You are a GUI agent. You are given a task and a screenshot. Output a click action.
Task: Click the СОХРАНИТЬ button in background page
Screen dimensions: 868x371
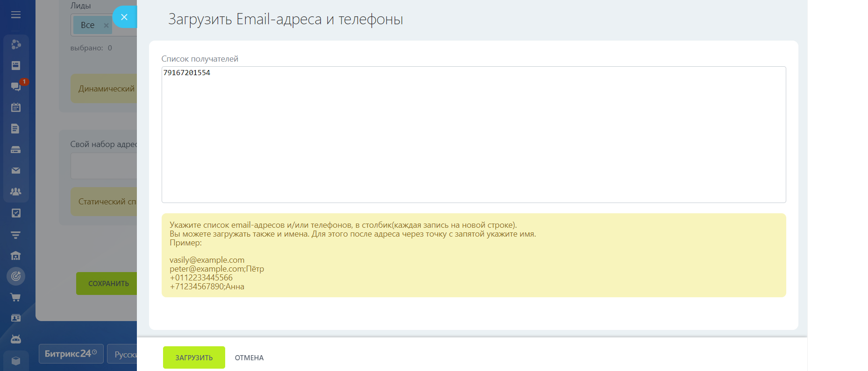tap(107, 284)
